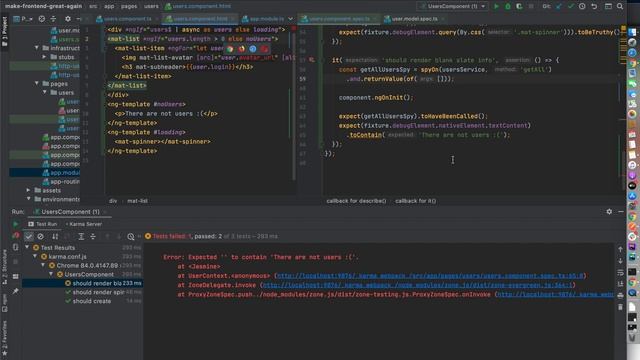Open Git history via clock icon

click(582, 6)
